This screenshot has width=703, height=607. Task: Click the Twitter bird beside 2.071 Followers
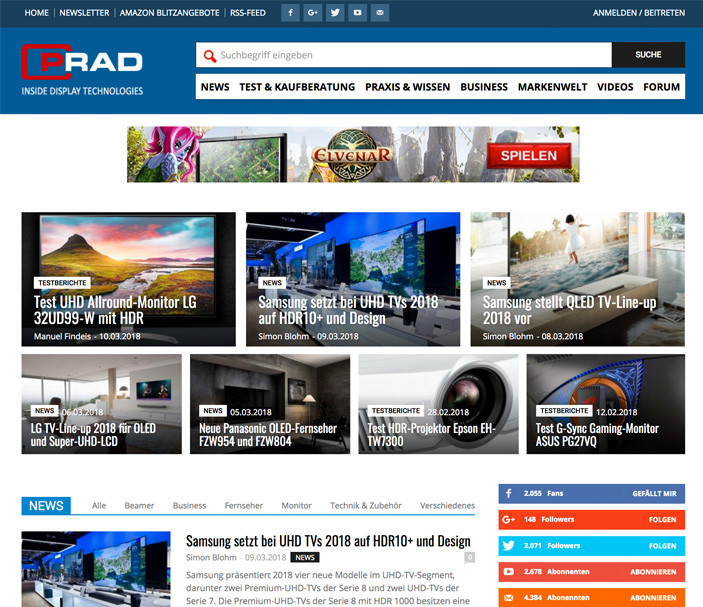point(508,546)
